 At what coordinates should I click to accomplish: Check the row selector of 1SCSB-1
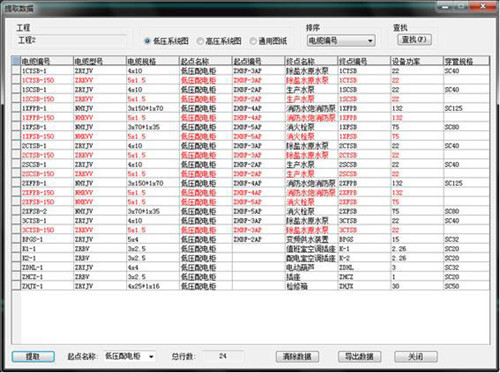16,89
